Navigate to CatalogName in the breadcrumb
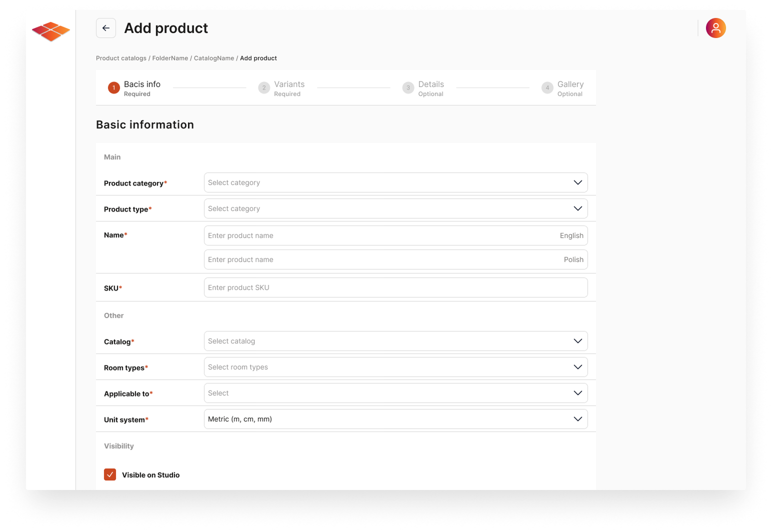This screenshot has width=772, height=532. coord(214,58)
